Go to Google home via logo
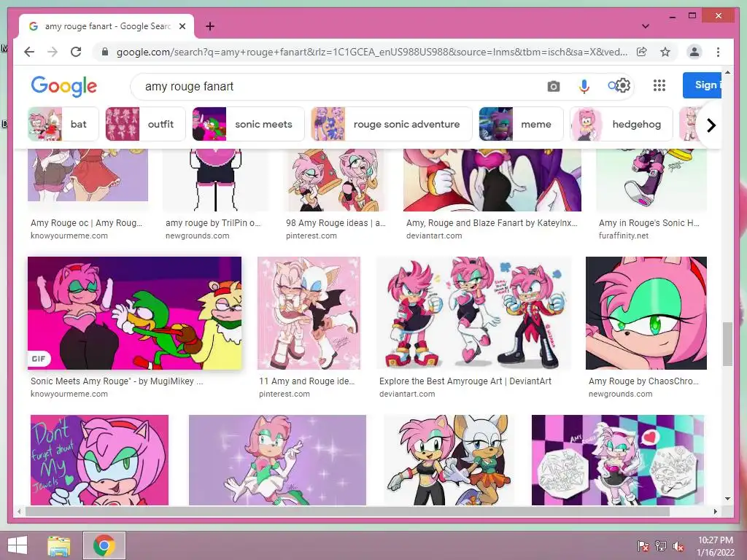This screenshot has width=747, height=560. (x=64, y=86)
